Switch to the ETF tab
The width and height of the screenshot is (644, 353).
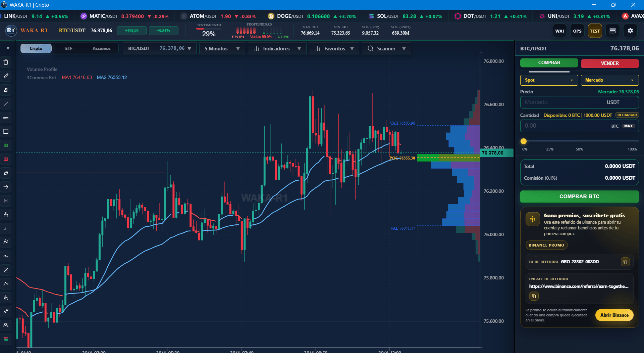69,48
